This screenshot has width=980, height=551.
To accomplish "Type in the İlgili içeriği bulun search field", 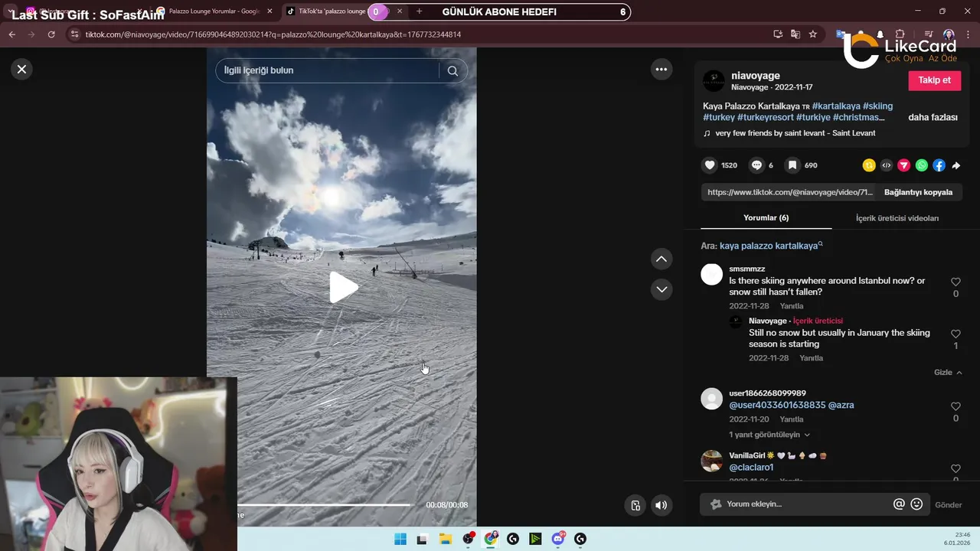I will [x=329, y=70].
